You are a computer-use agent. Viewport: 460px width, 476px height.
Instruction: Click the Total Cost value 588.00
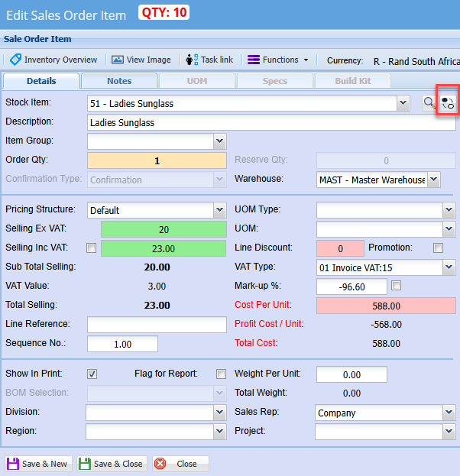(x=386, y=344)
